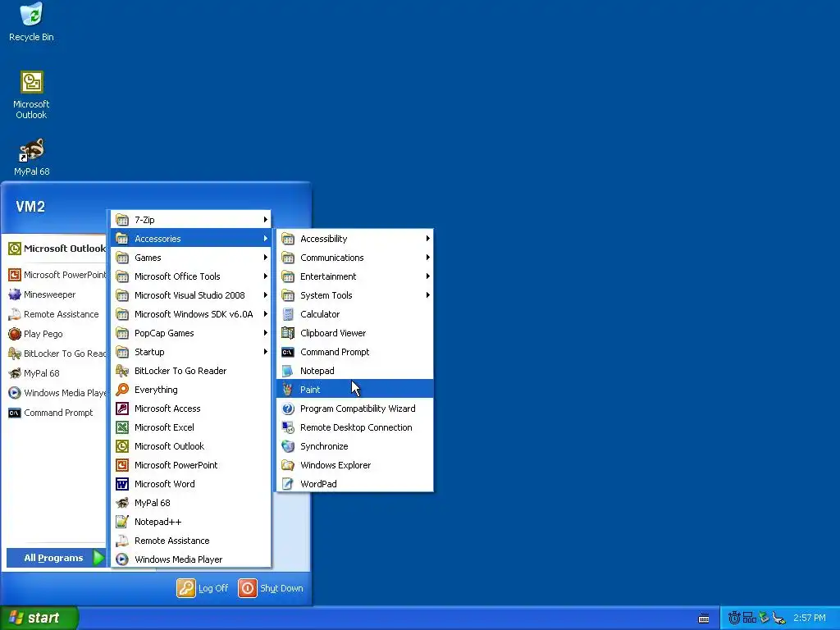The width and height of the screenshot is (840, 630).
Task: Select Microsoft Outlook in All Programs list
Action: 190,446
